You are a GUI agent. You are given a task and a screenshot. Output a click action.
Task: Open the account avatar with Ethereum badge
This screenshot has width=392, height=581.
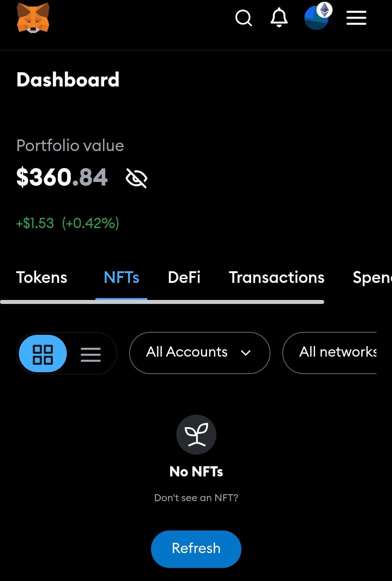317,17
